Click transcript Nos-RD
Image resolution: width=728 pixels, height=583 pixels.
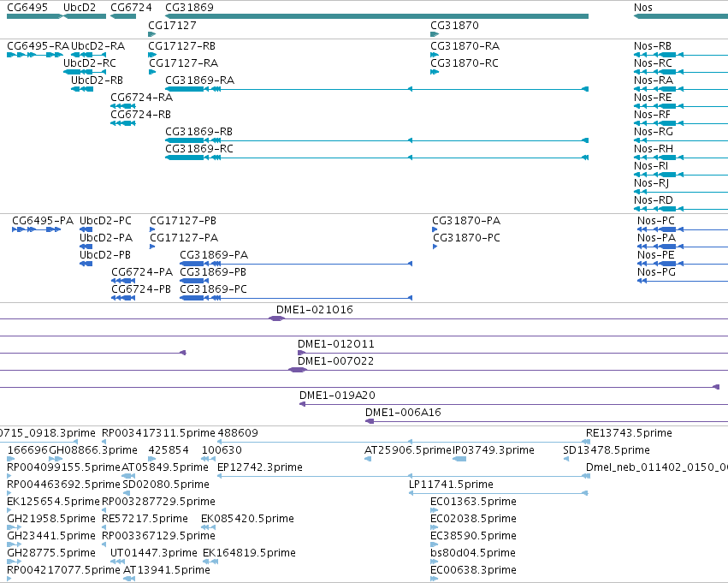coord(654,200)
